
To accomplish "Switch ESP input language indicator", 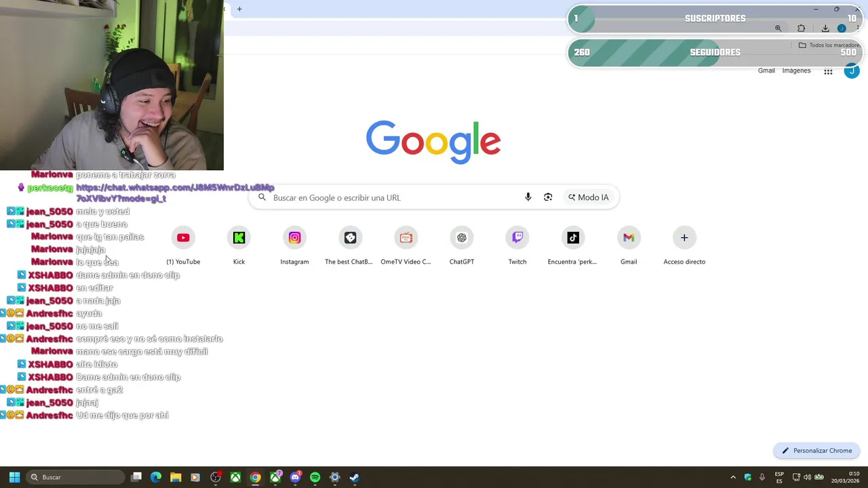I will [x=779, y=477].
